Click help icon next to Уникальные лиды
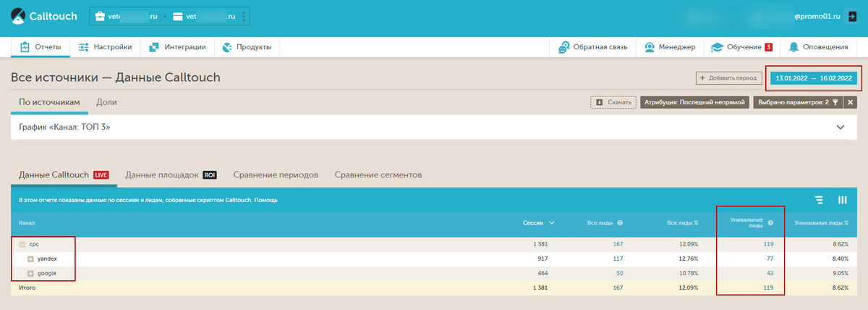 click(770, 223)
